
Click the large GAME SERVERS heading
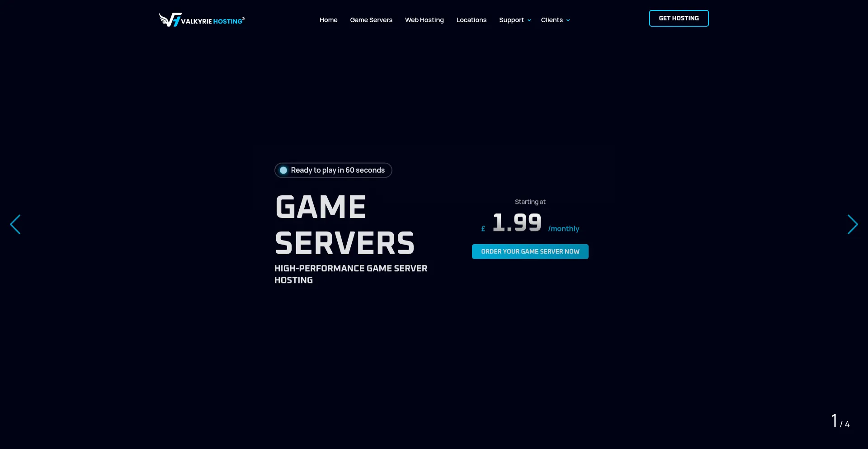(344, 225)
